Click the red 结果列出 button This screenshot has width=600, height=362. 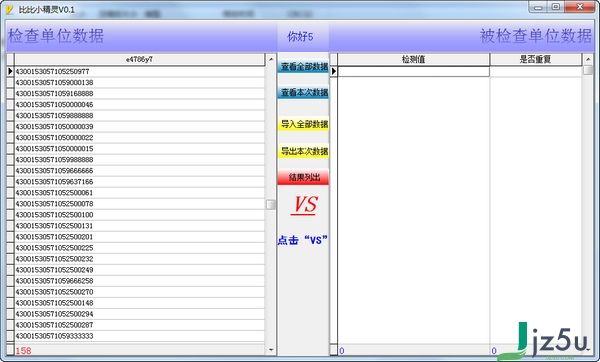click(303, 177)
